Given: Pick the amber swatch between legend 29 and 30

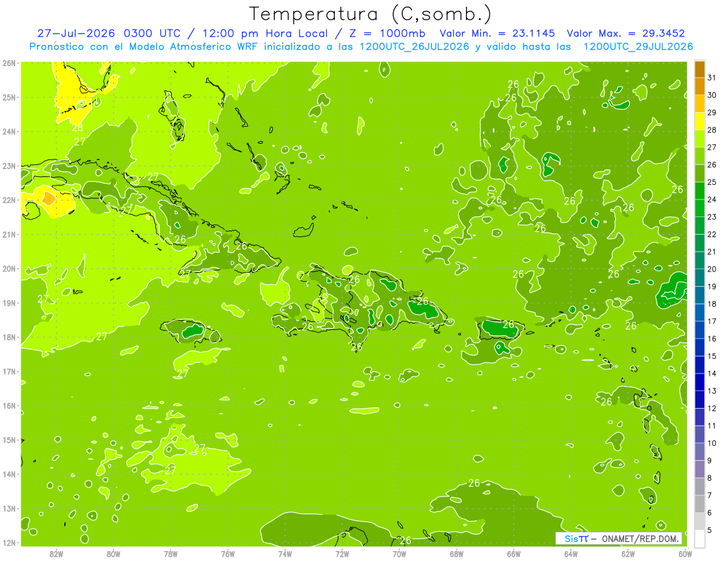Looking at the screenshot, I should coord(699,104).
